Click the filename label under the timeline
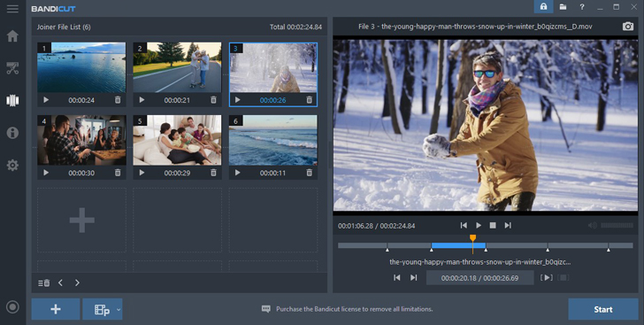This screenshot has height=325, width=644. pos(479,261)
